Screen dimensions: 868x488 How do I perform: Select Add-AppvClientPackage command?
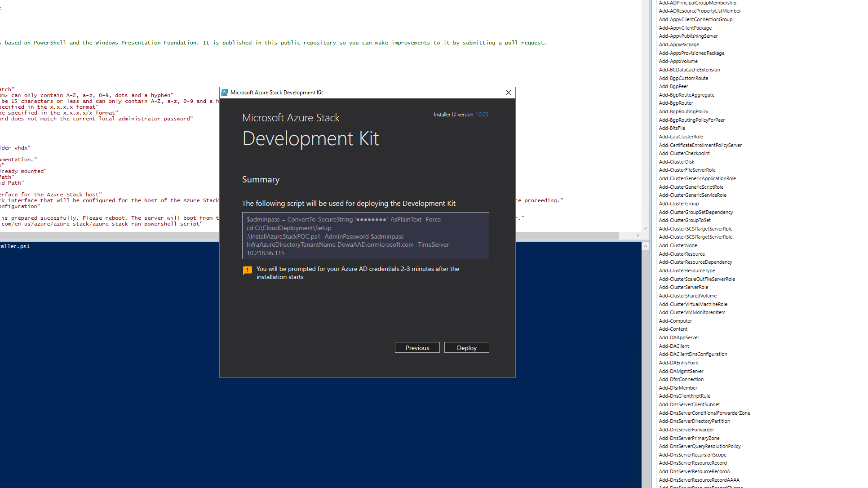685,28
